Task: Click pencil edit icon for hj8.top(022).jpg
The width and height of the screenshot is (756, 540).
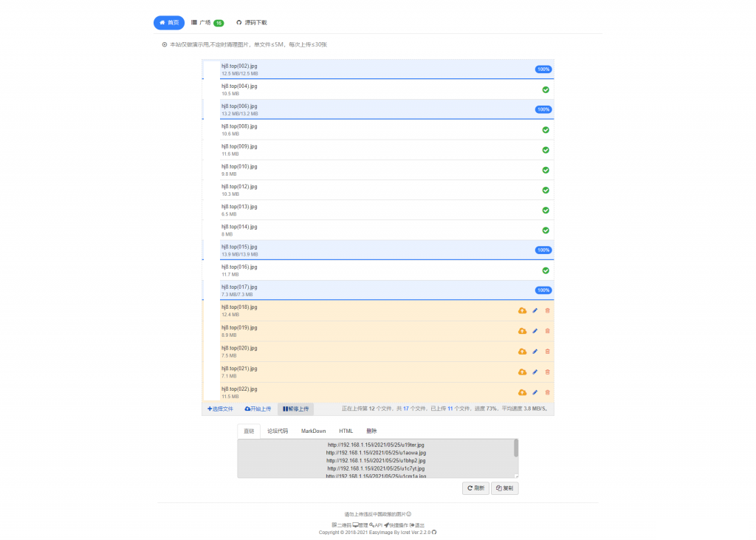Action: click(x=535, y=392)
